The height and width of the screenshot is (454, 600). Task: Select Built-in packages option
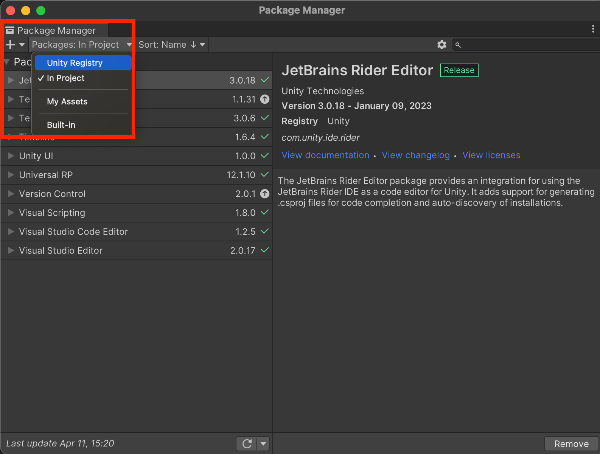coord(83,125)
